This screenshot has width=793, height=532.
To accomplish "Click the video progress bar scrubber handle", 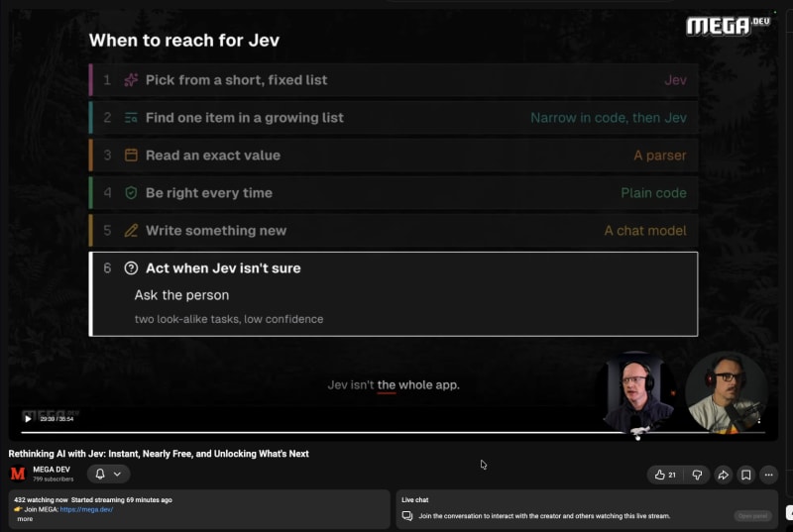I will pyautogui.click(x=637, y=438).
